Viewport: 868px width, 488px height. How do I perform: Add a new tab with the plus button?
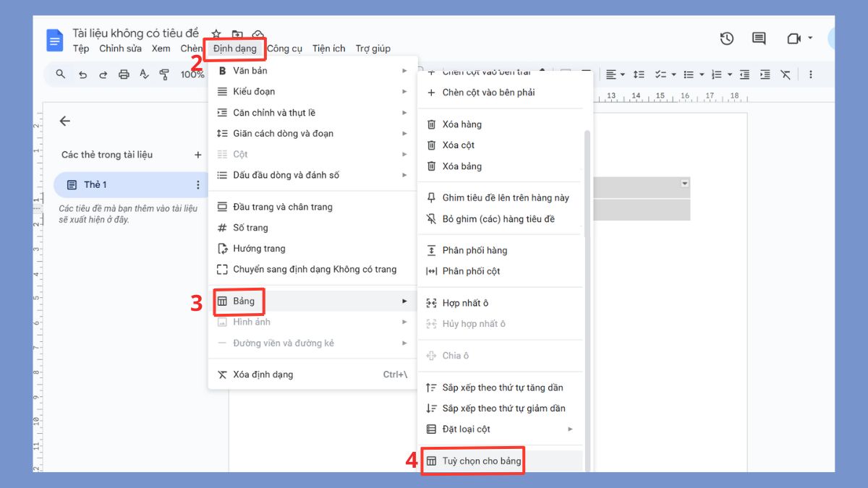click(198, 154)
